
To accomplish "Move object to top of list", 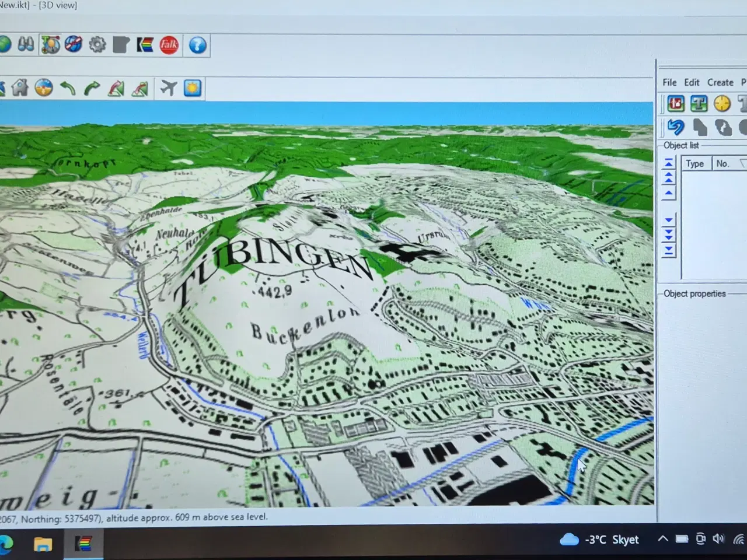I will tap(669, 163).
